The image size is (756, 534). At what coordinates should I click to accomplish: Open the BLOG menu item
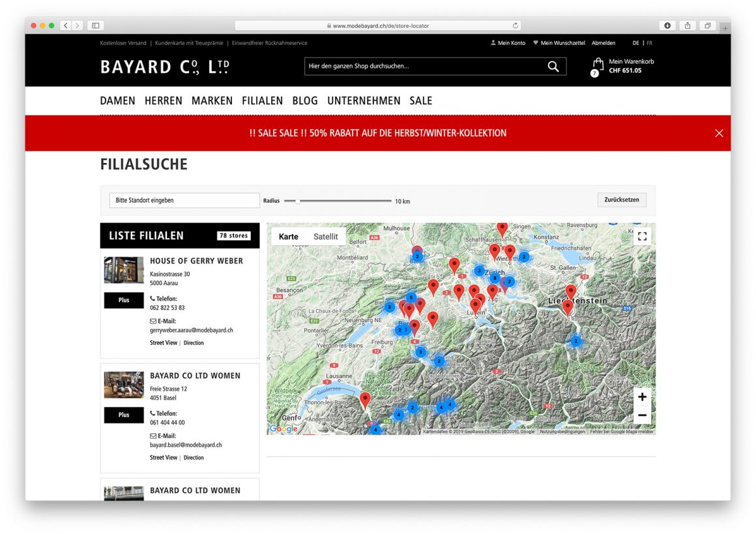click(x=305, y=101)
